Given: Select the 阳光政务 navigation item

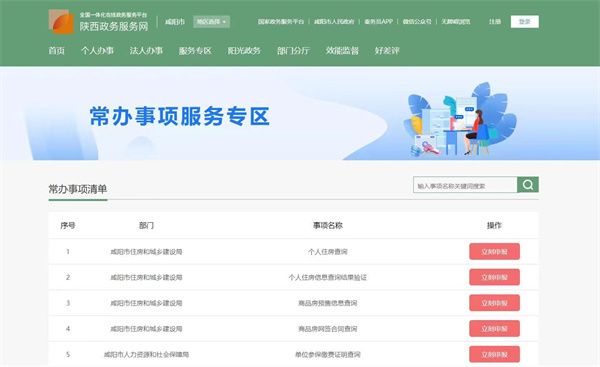Looking at the screenshot, I should (244, 51).
